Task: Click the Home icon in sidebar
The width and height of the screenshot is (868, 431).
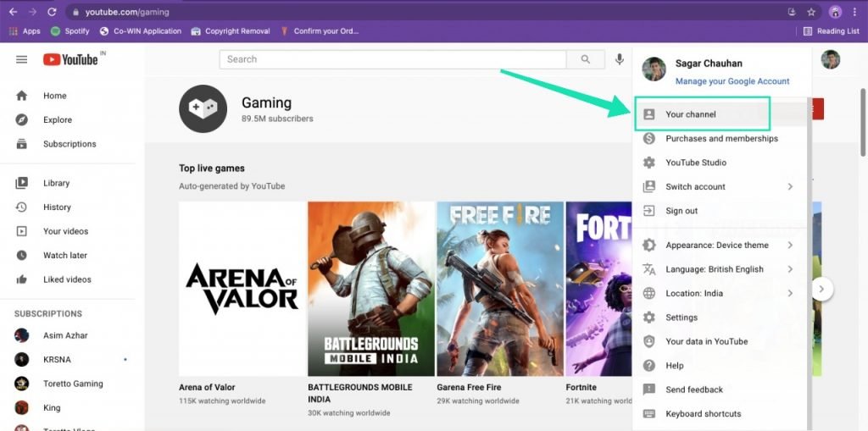Action: click(21, 96)
